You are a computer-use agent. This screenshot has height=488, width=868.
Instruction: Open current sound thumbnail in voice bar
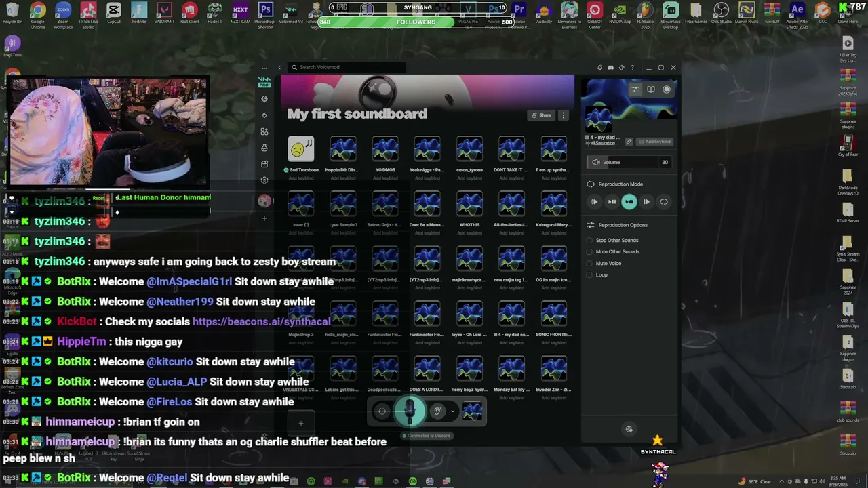point(472,411)
